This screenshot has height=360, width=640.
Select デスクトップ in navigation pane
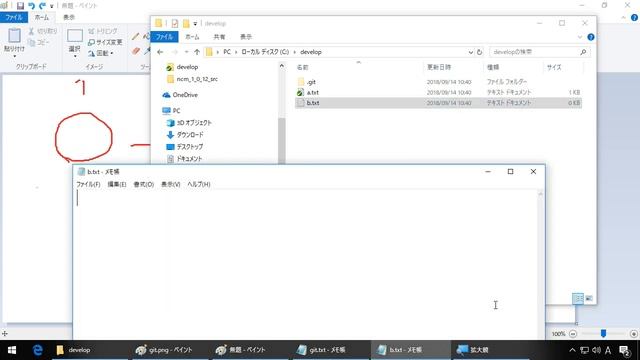tap(189, 147)
